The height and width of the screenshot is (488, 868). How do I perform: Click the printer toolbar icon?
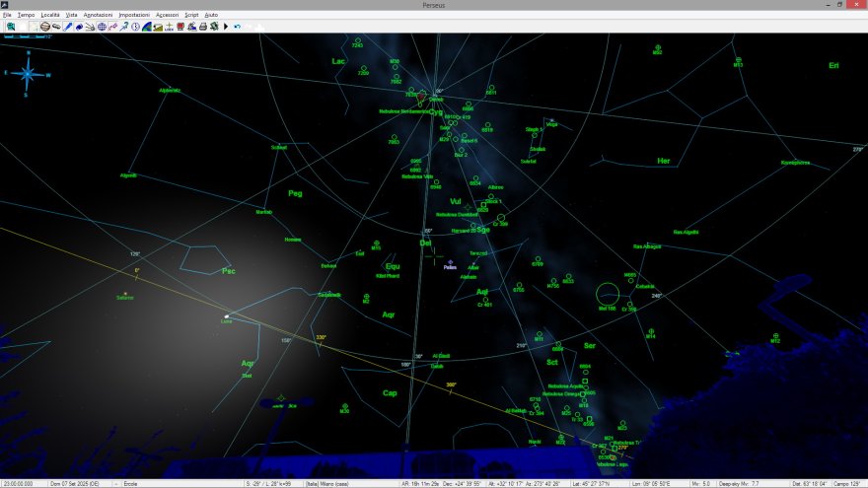coord(203,26)
